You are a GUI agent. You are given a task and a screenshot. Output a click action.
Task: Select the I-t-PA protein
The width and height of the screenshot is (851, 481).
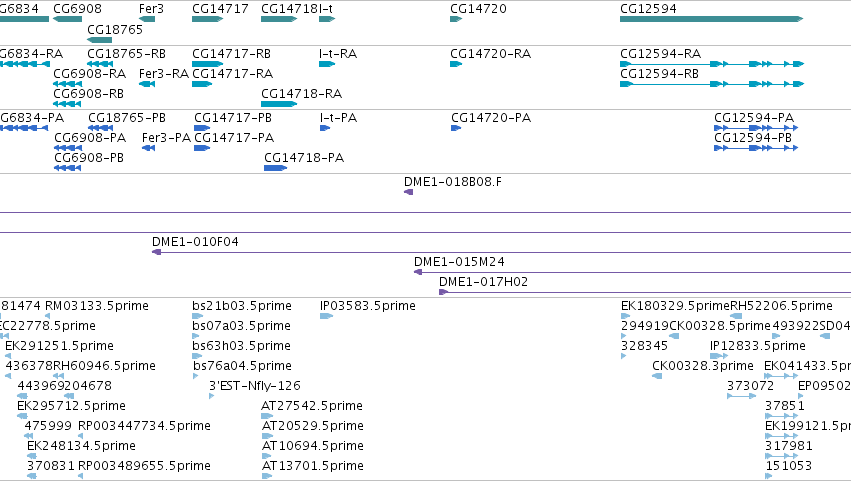325,128
